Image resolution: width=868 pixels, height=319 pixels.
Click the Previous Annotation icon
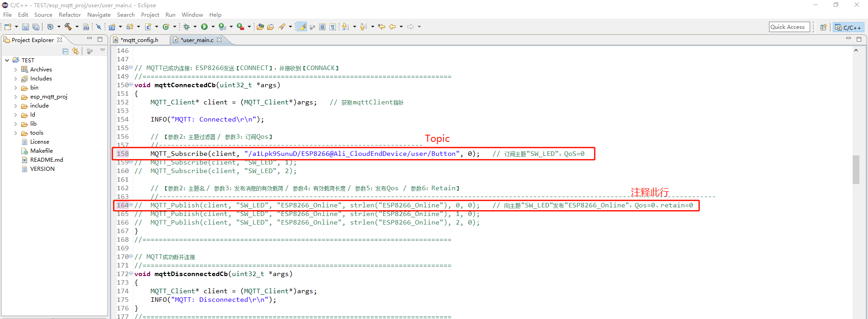tap(363, 27)
